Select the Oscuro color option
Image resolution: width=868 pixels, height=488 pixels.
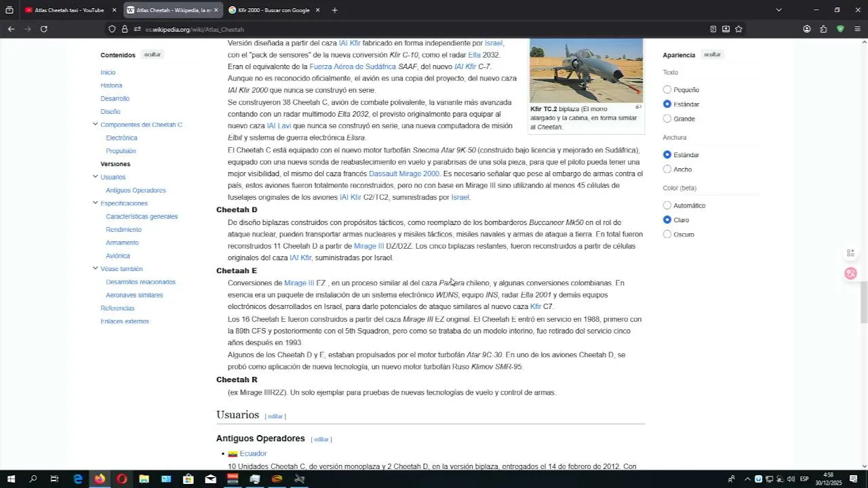click(667, 235)
